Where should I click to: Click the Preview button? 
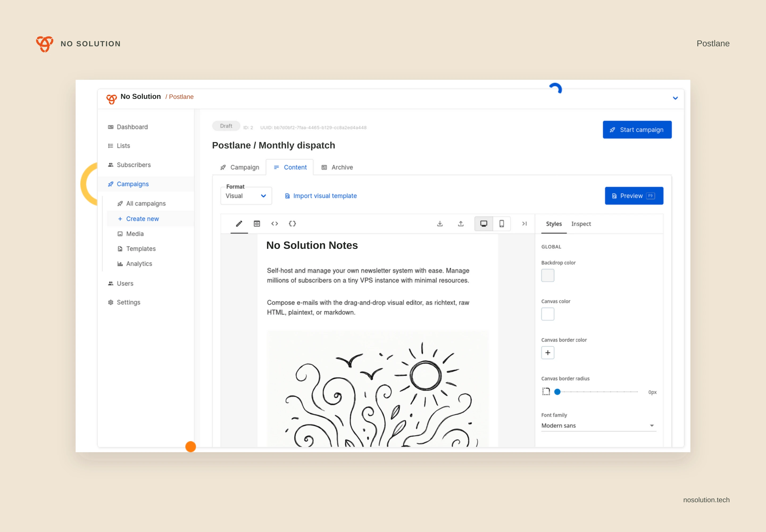point(634,196)
